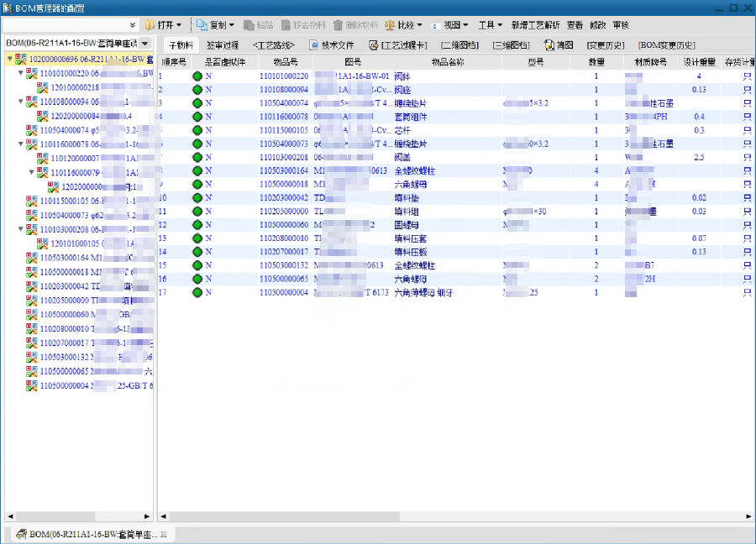Collapse the 110103000208 tree branch
This screenshot has height=544, width=756.
[18, 229]
